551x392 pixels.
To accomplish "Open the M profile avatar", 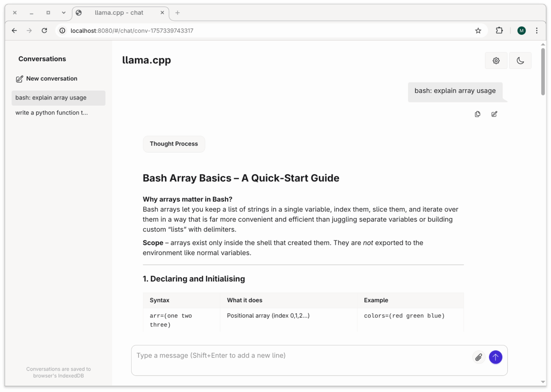I will click(521, 31).
